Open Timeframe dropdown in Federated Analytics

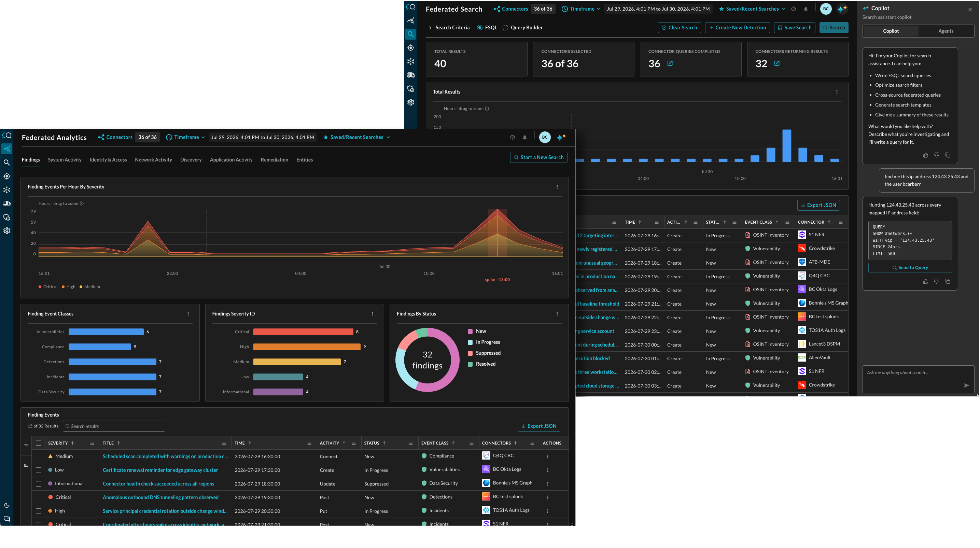tap(186, 137)
